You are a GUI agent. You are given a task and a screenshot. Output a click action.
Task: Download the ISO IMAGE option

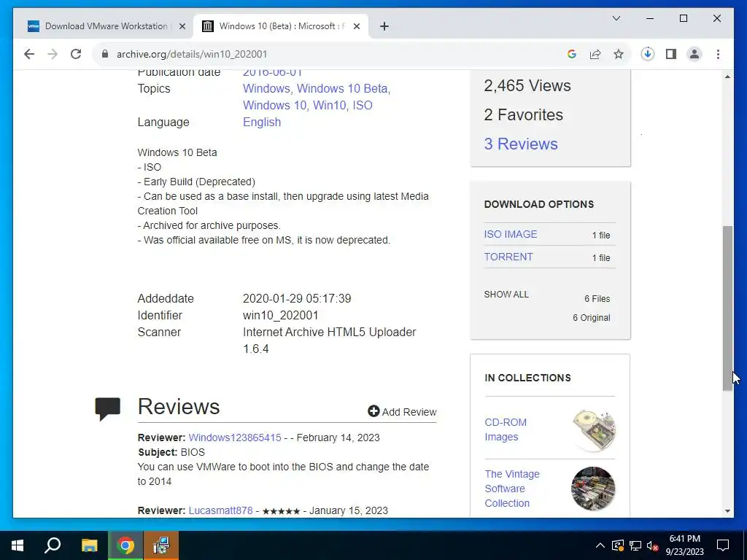511,234
